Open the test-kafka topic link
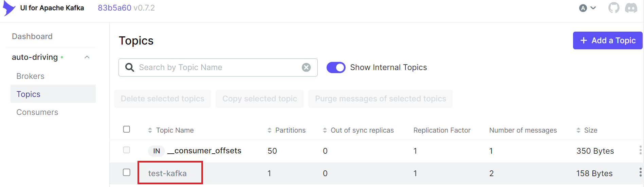 point(167,173)
